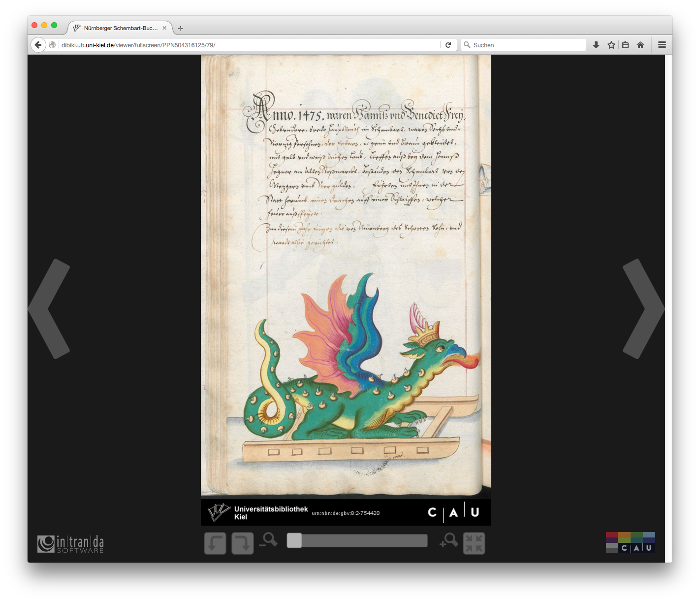Viewport: 700px width, 602px height.
Task: Click the zoom slider track
Action: pos(357,540)
